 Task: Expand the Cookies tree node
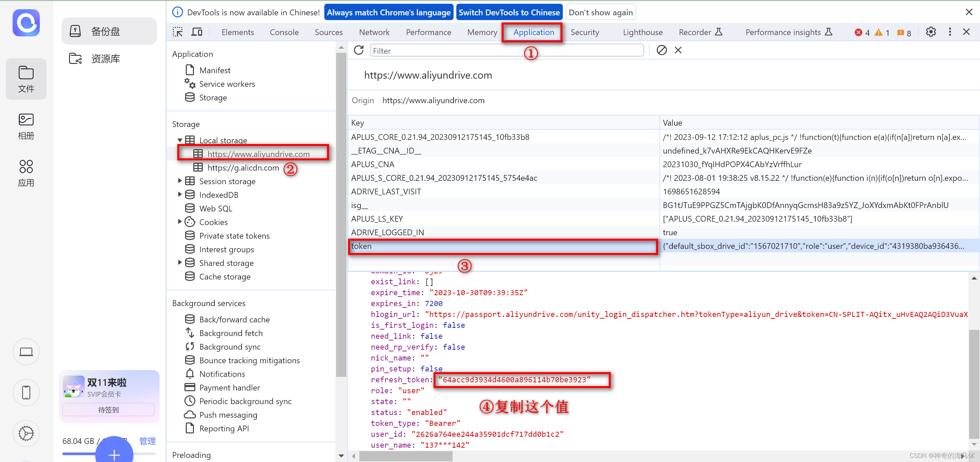[x=180, y=222]
